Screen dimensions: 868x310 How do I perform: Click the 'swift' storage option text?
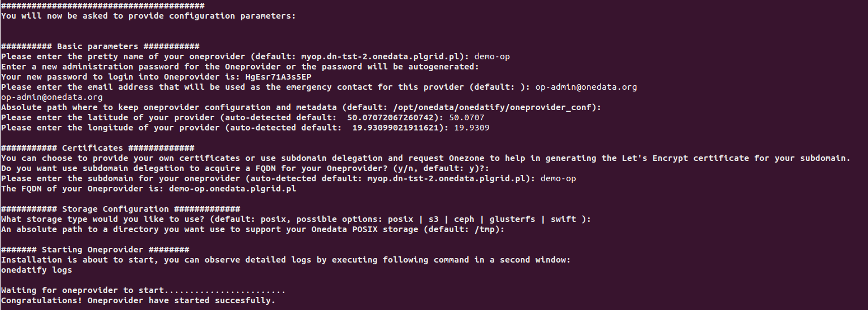click(563, 219)
